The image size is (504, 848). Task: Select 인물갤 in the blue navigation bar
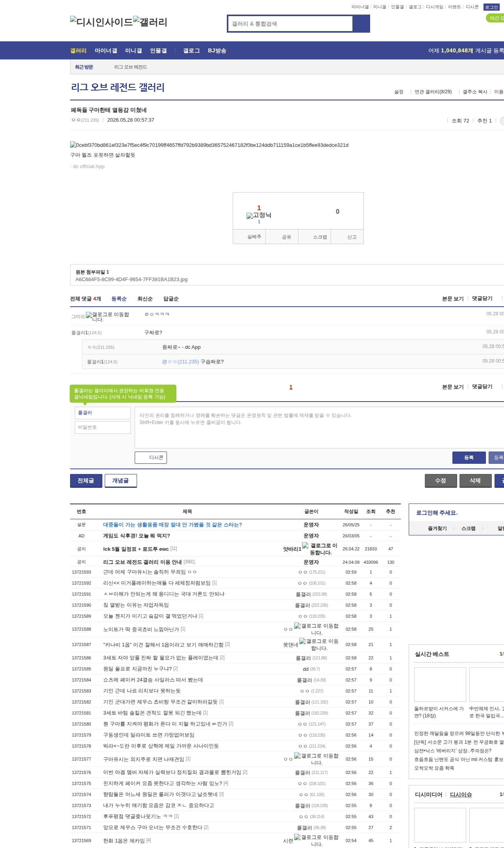158,50
